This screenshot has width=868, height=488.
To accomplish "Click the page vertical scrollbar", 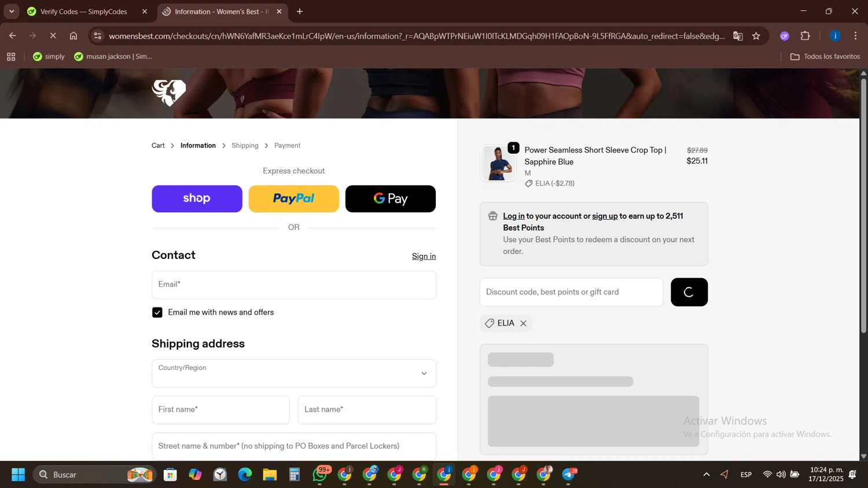I will point(863,205).
